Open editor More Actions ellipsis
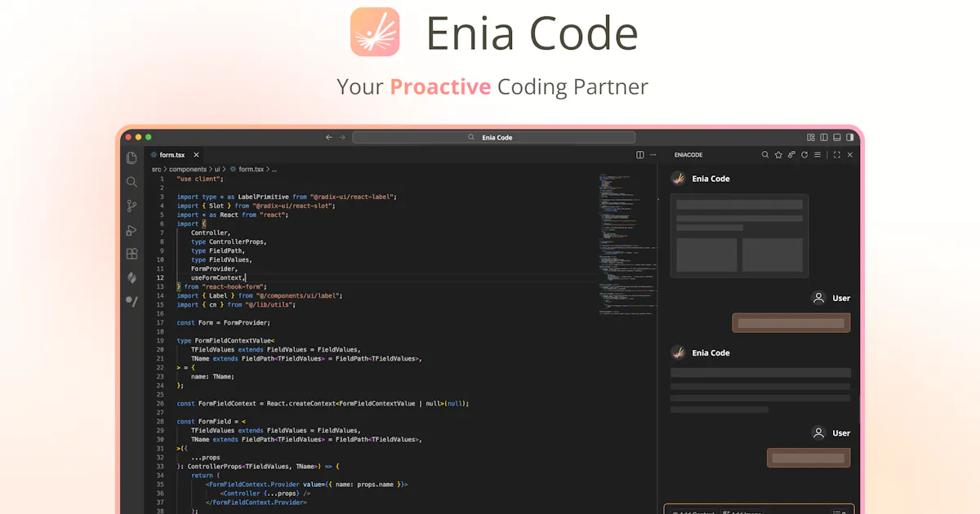 click(x=653, y=155)
